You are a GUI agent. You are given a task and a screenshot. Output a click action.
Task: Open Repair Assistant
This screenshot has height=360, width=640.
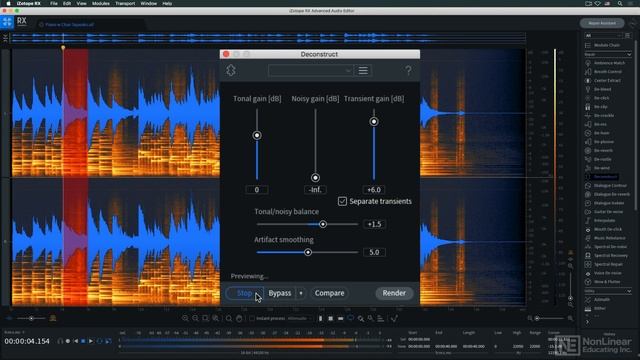(602, 23)
